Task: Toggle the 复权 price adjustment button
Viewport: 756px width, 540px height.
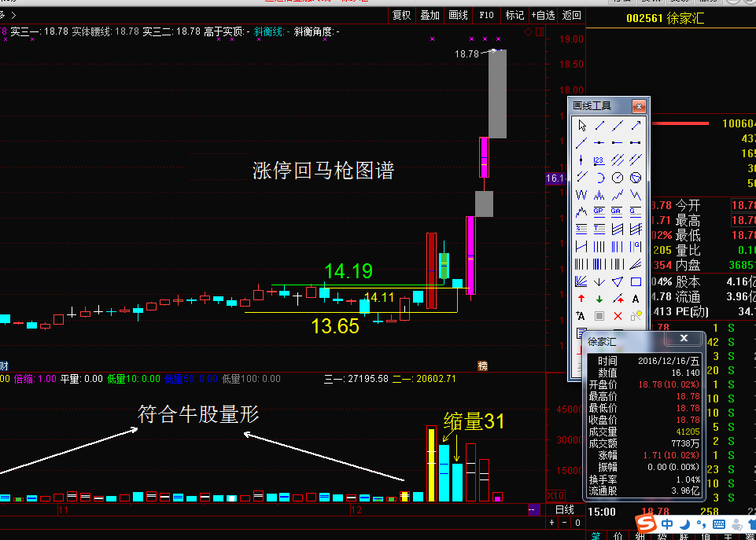Action: coord(401,15)
